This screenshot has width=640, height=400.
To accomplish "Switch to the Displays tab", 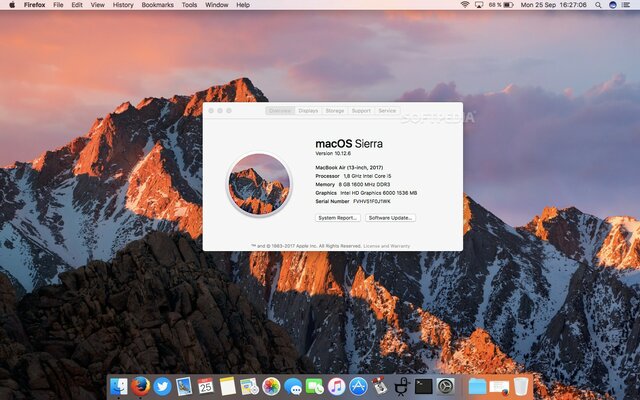I will (308, 111).
